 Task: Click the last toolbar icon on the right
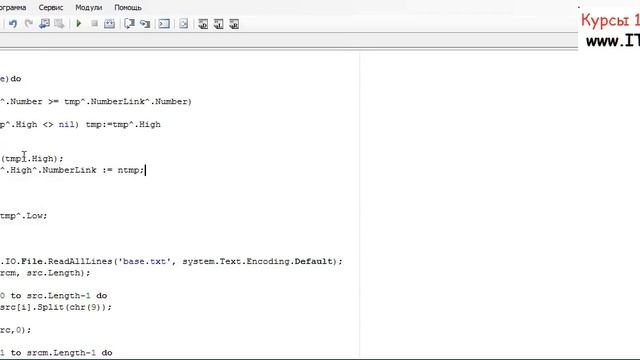tap(234, 24)
